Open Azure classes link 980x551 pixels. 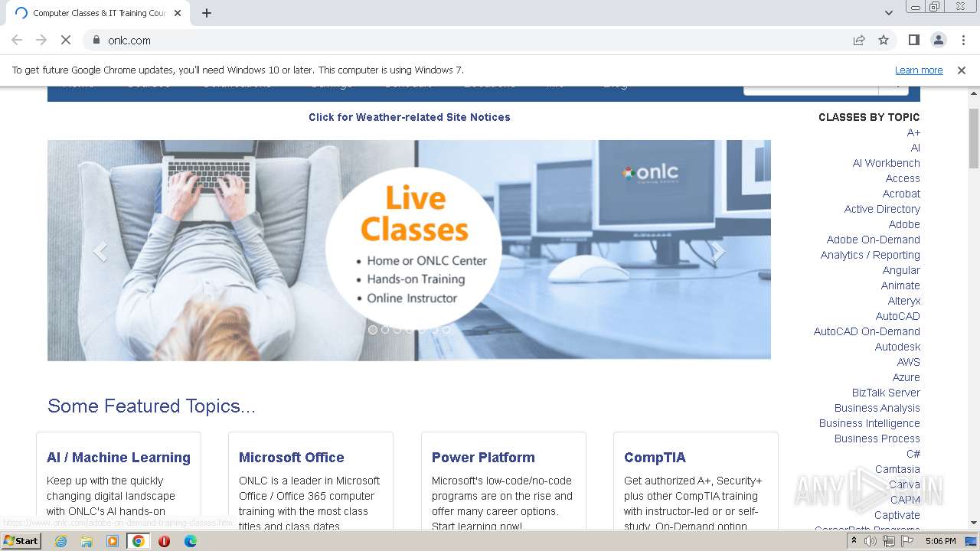click(906, 377)
